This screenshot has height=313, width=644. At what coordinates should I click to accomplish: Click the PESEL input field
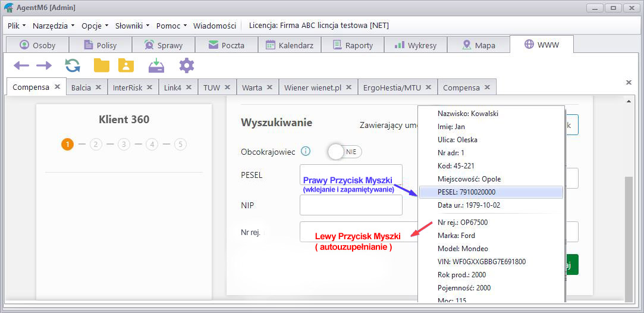pyautogui.click(x=351, y=175)
